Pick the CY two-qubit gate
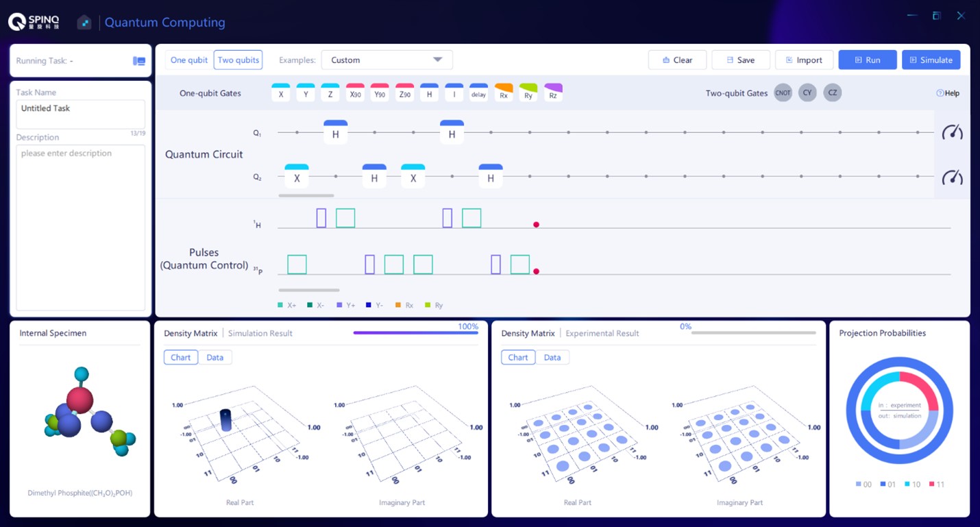This screenshot has height=527, width=980. click(x=807, y=93)
